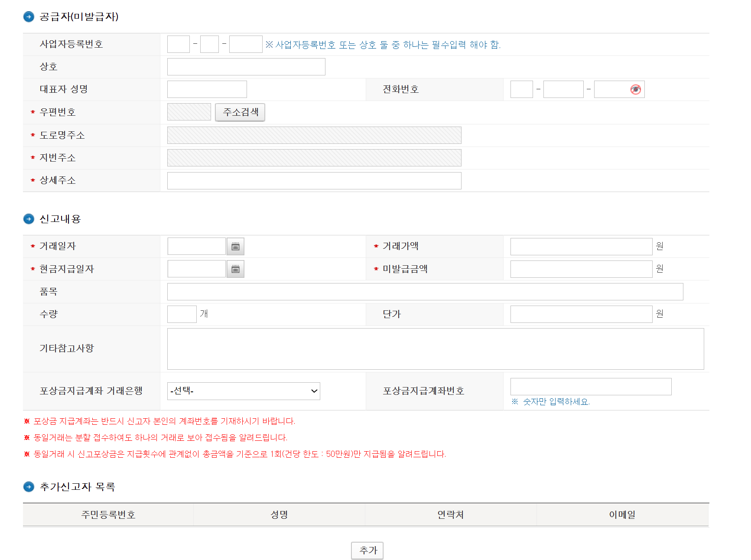Open calendar picker for 현금지급일자
751x560 pixels.
(x=235, y=269)
